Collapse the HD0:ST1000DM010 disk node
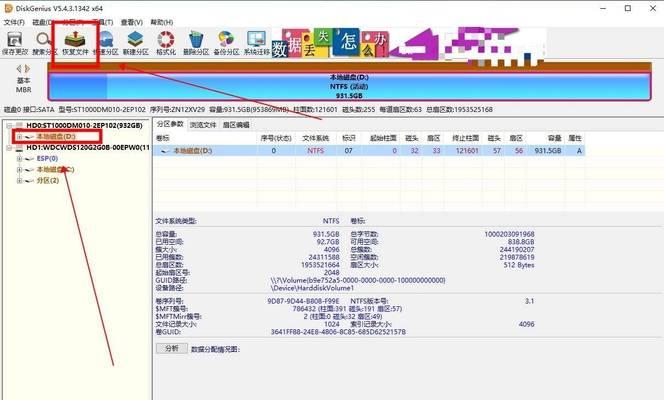Viewport: 664px width, 400px height. pos(9,126)
